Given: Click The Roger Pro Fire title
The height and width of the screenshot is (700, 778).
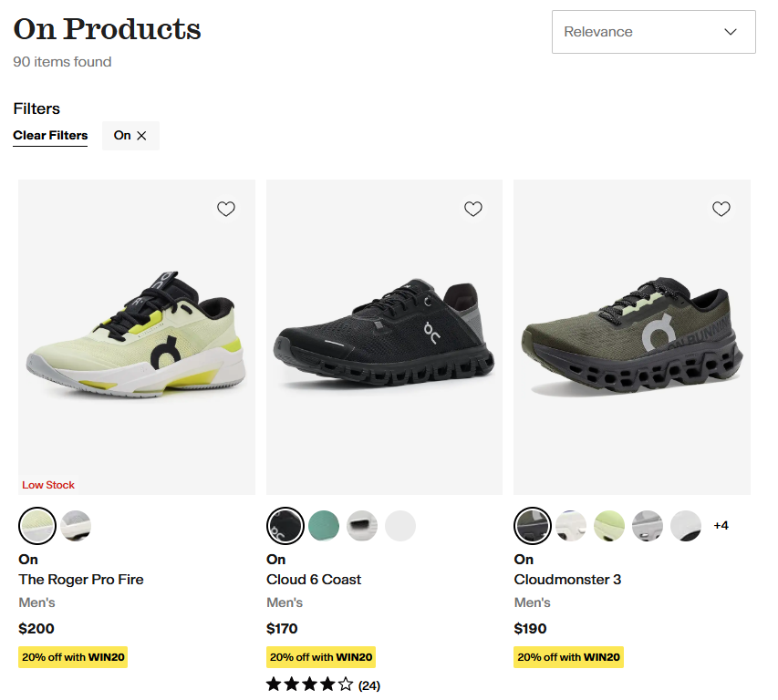Looking at the screenshot, I should click(81, 580).
